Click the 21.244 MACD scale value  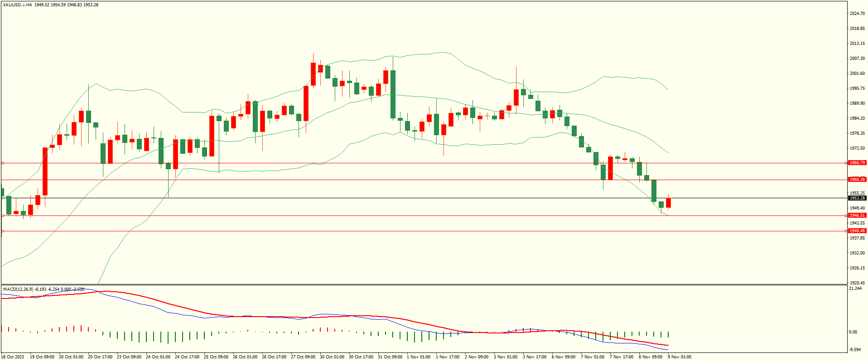(855, 289)
